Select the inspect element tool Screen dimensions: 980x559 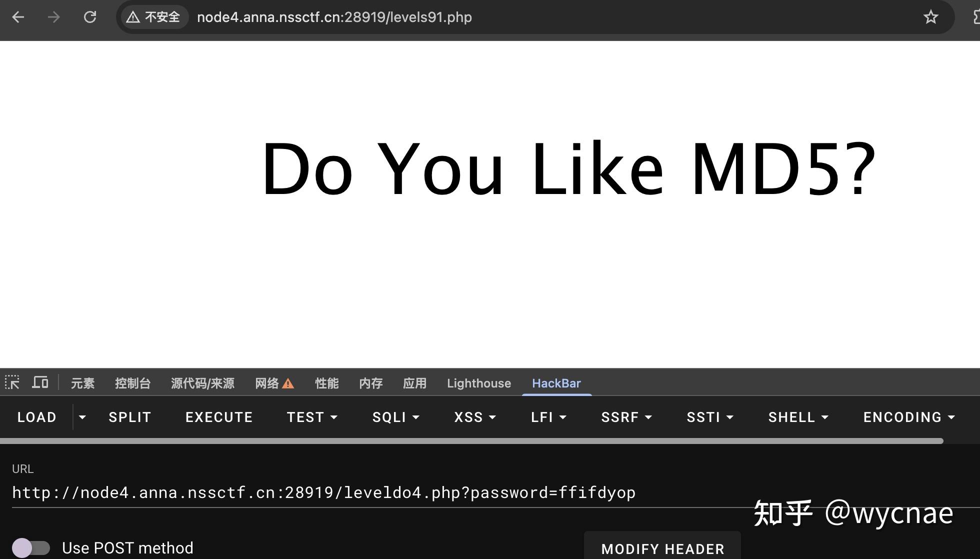pos(12,382)
